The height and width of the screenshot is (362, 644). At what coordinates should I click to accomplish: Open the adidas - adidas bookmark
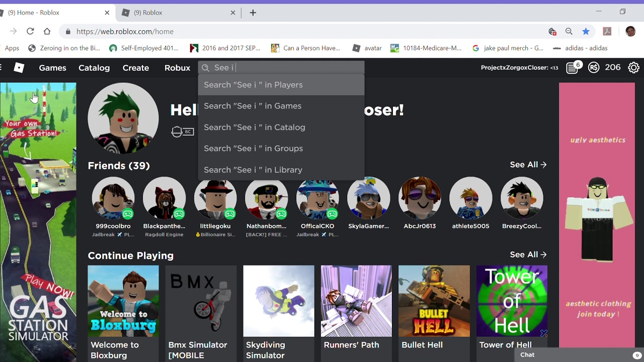pos(580,48)
